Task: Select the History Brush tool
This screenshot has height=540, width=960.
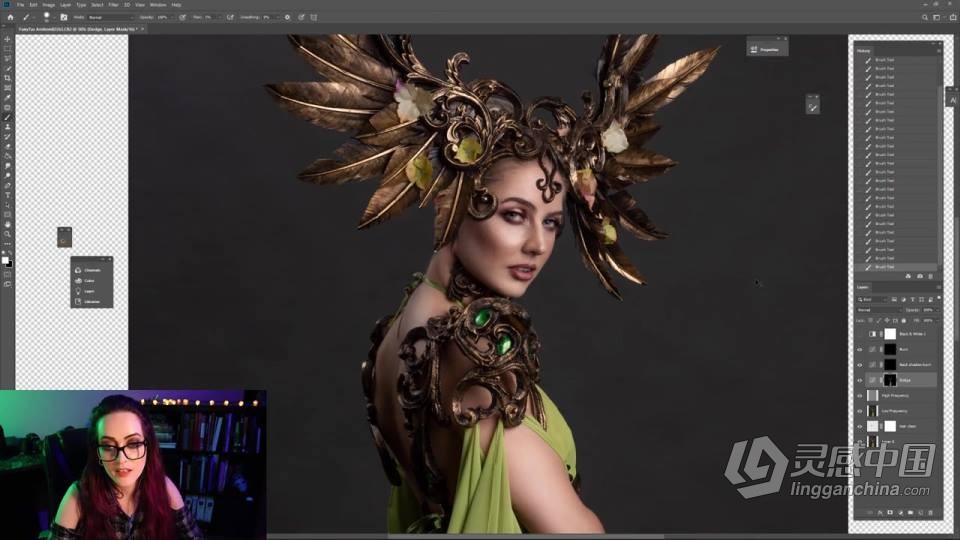Action: [x=7, y=137]
